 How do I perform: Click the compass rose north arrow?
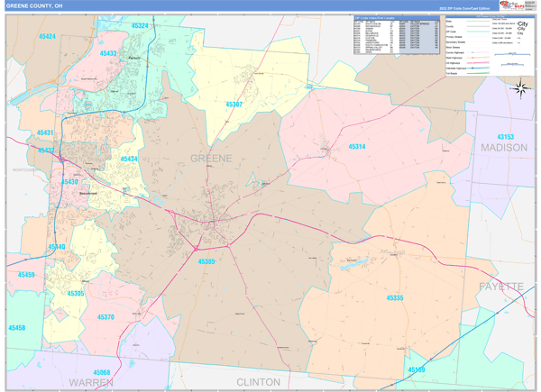point(520,87)
